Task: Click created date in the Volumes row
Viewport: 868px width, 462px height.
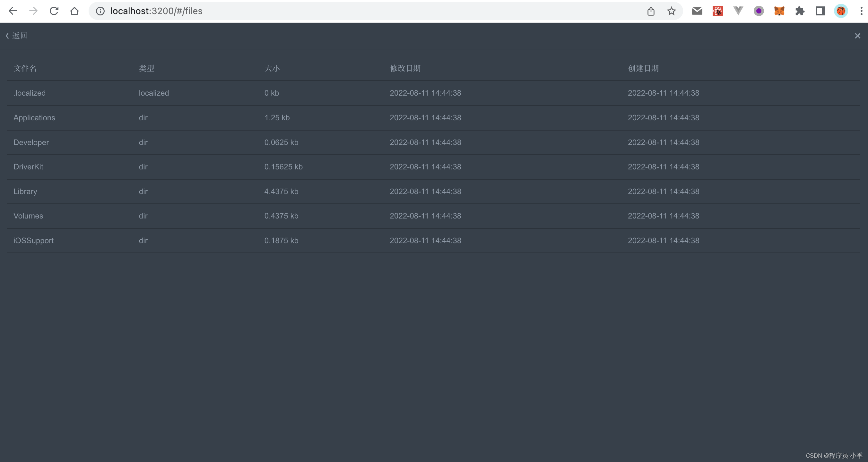Action: [x=664, y=216]
